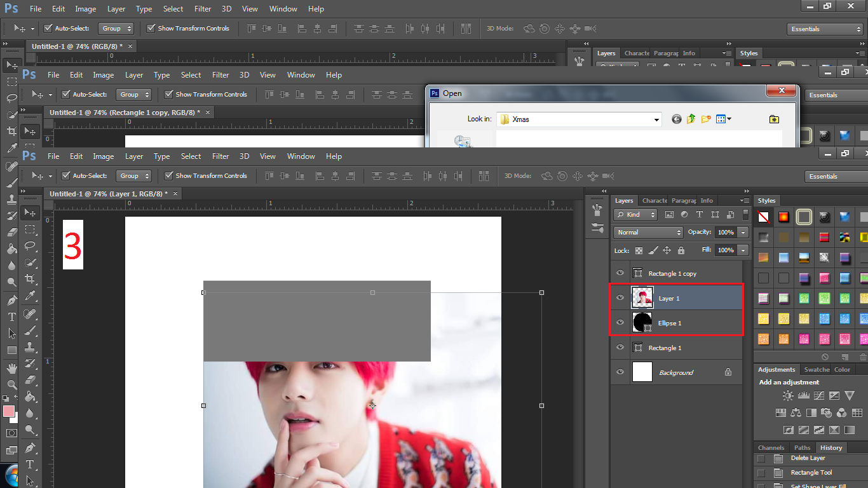The width and height of the screenshot is (868, 488).
Task: Switch to the Info tab in the front window
Action: (707, 200)
